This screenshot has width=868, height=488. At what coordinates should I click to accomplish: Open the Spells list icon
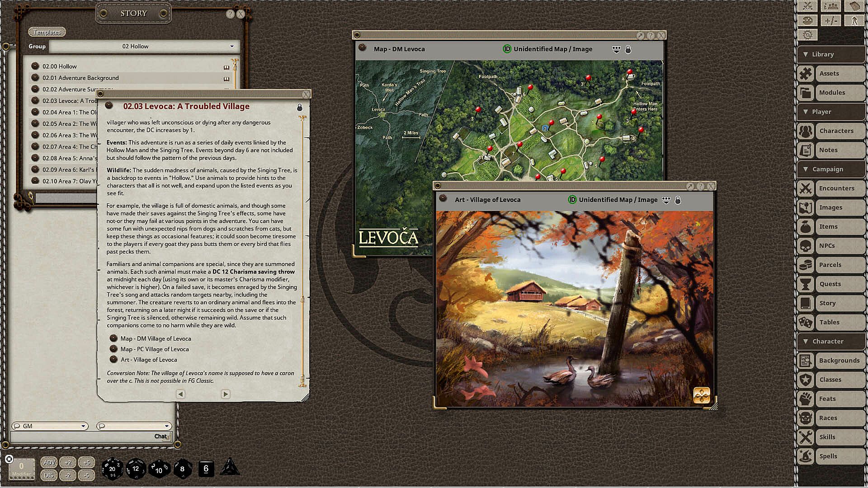tap(806, 456)
